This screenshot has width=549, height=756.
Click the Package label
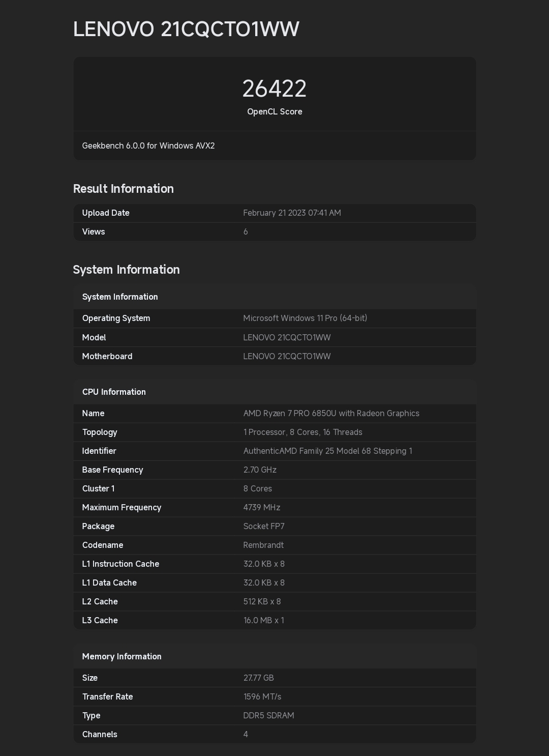tap(98, 526)
